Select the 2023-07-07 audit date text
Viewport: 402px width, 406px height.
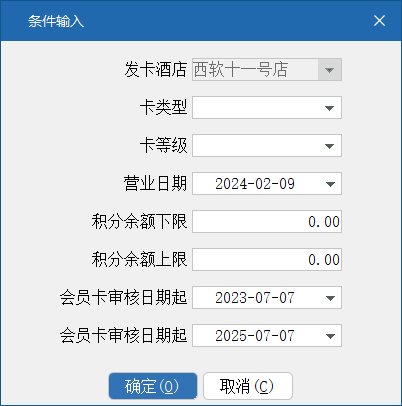coord(255,298)
